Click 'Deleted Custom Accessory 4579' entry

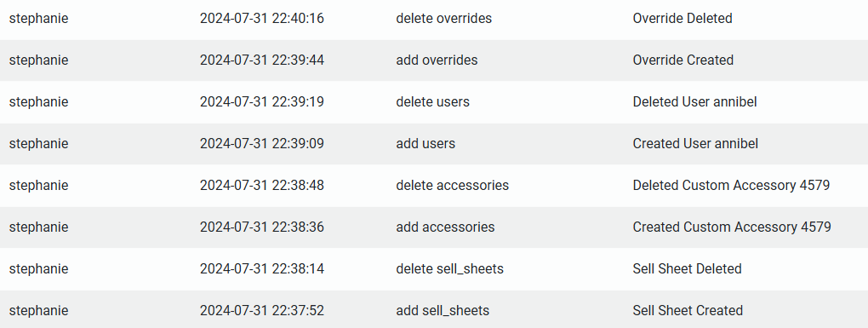[731, 185]
